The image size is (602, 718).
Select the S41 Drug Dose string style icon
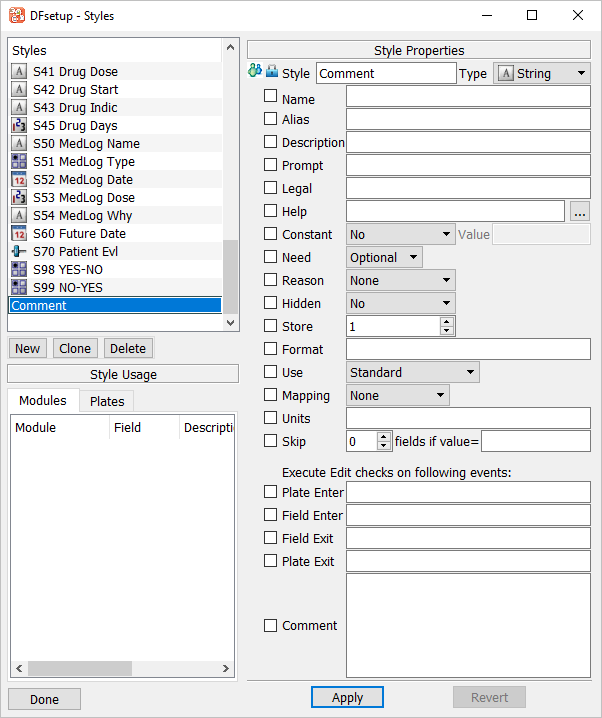coord(19,72)
